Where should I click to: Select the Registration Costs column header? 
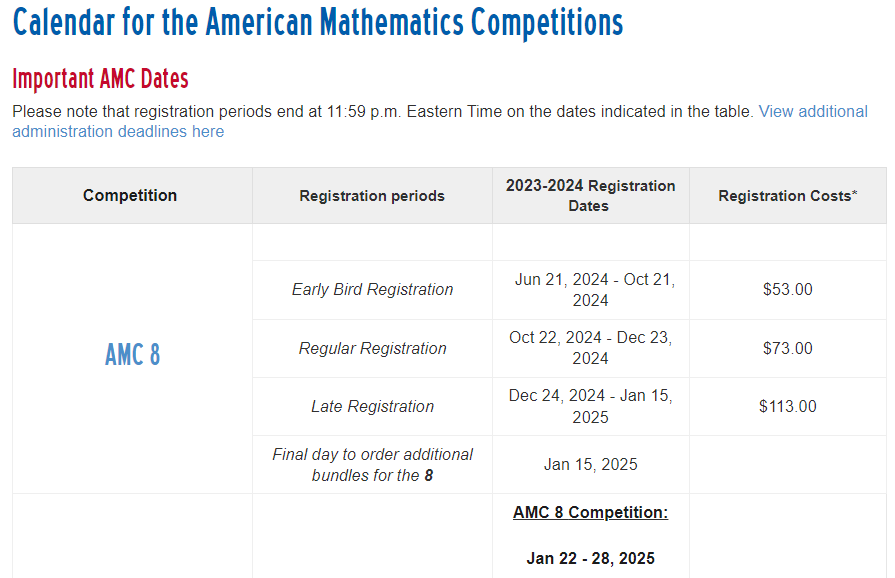(x=788, y=196)
